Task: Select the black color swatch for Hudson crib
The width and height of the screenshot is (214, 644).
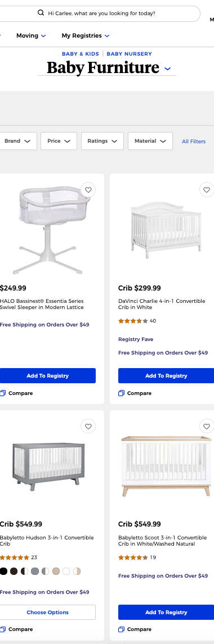Action: (3, 572)
